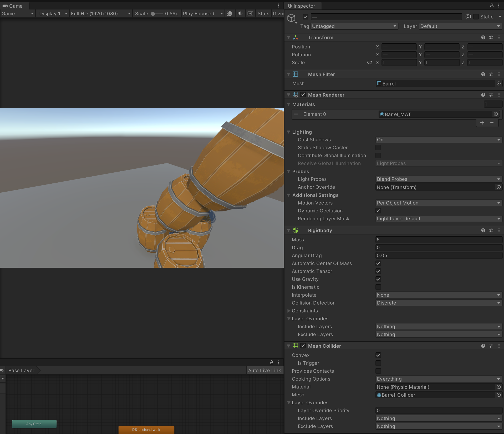Open object picker for Barrel_Collider mesh

click(x=498, y=395)
